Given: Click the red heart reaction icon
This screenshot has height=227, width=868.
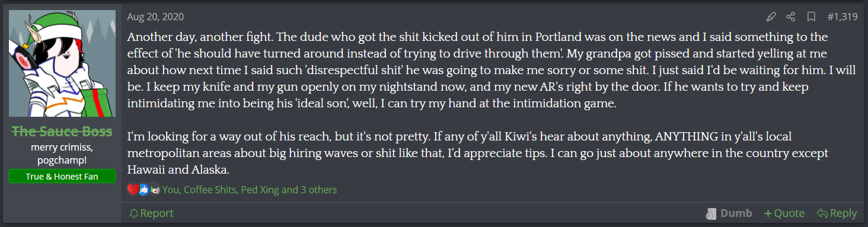Looking at the screenshot, I should point(133,190).
